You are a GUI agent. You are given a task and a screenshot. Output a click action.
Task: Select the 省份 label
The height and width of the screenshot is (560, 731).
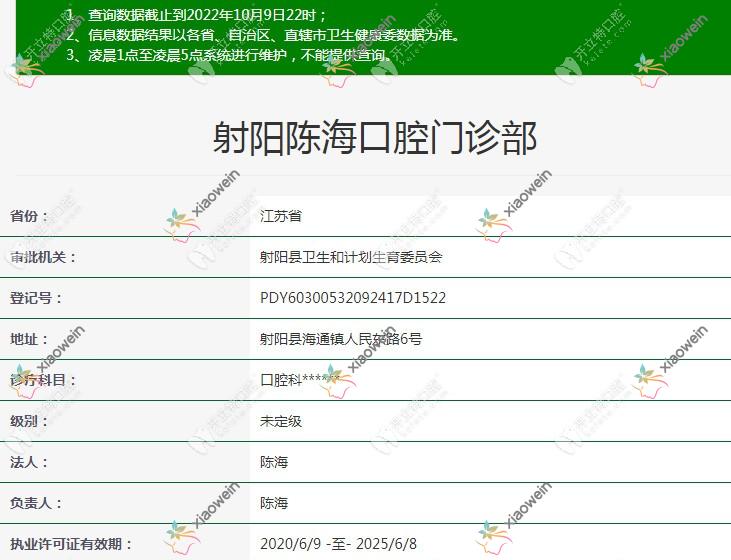coord(29,216)
